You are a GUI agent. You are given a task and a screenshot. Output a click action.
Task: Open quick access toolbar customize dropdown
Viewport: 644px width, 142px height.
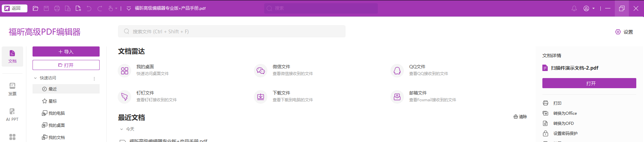129,8
